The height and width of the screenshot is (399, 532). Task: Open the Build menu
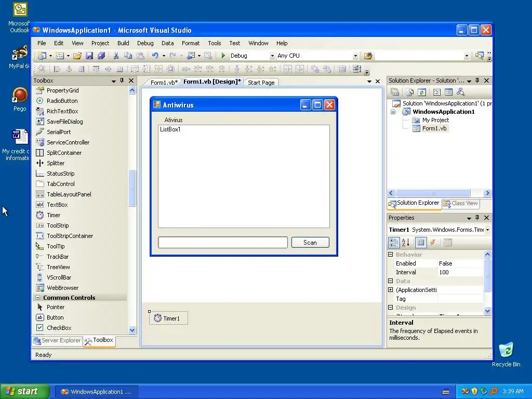point(123,43)
